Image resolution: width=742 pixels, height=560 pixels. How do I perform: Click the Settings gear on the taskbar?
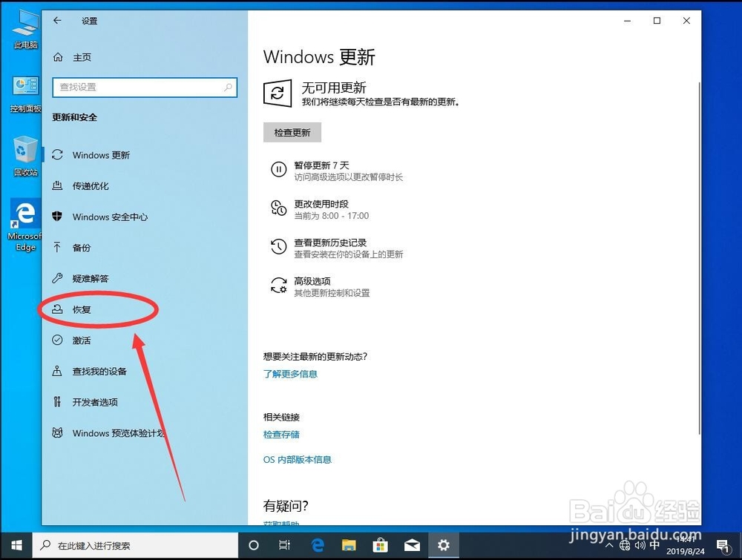[x=444, y=545]
